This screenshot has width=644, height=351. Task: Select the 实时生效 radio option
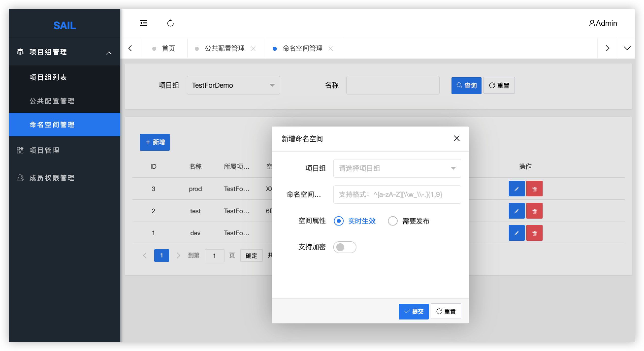coord(339,221)
